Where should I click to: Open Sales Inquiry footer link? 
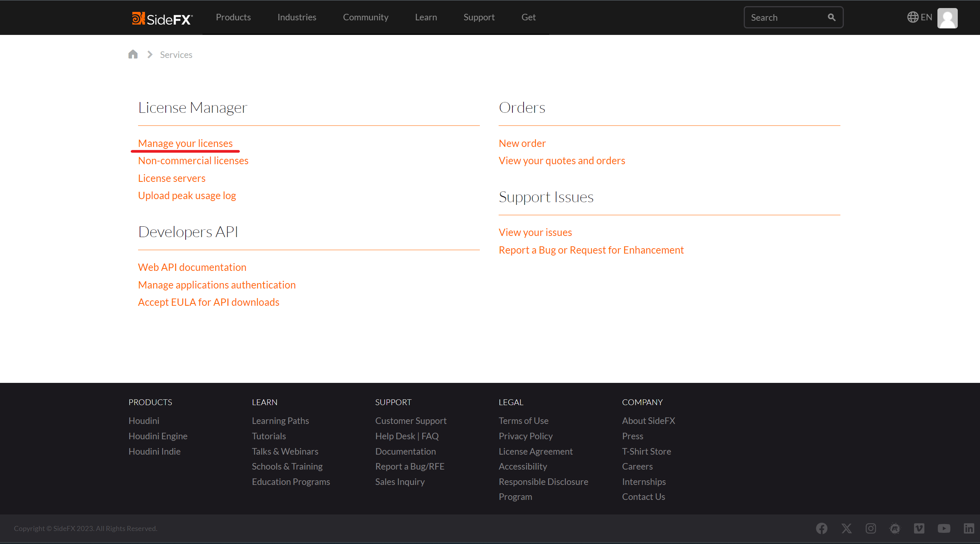[400, 481]
